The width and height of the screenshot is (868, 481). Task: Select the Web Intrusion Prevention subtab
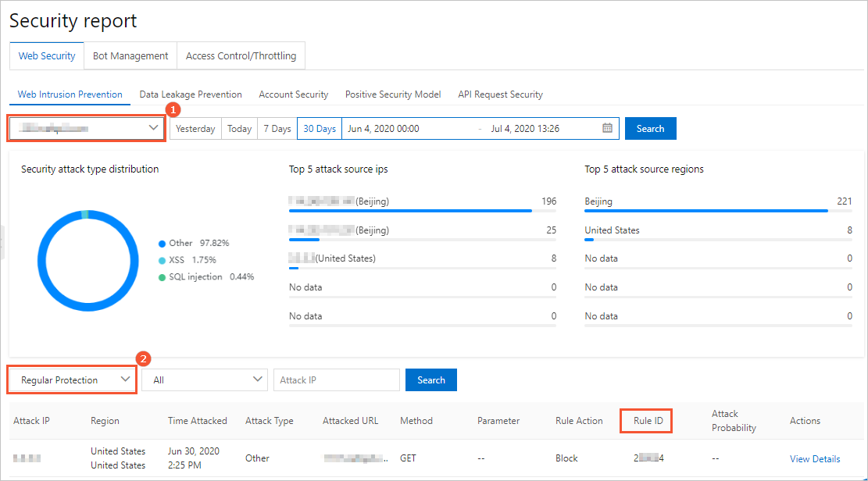pyautogui.click(x=70, y=94)
